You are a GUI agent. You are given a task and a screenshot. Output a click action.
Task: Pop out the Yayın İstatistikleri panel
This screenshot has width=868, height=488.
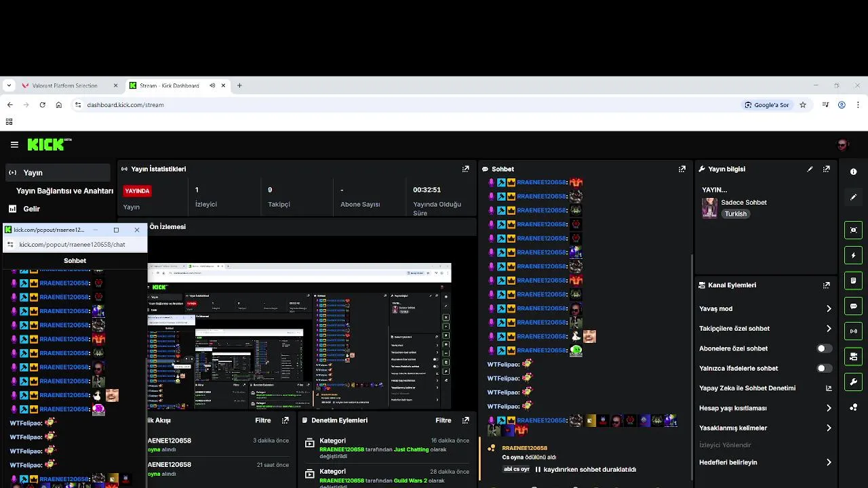(x=465, y=169)
